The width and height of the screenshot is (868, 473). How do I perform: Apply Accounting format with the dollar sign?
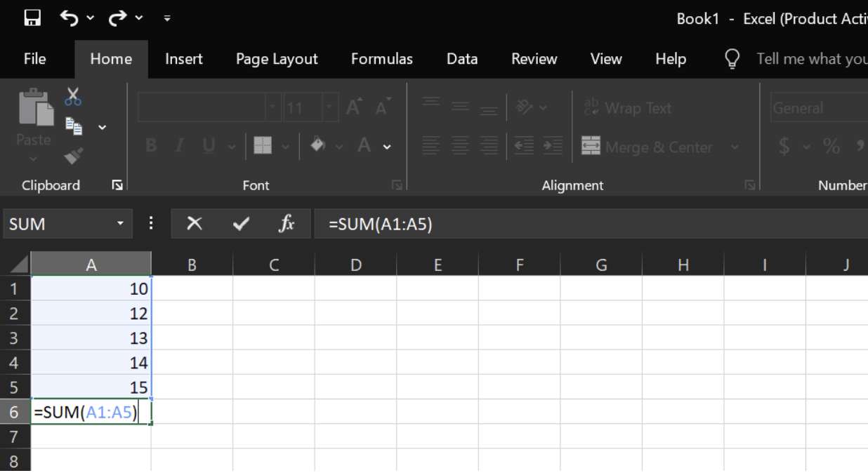[x=784, y=146]
